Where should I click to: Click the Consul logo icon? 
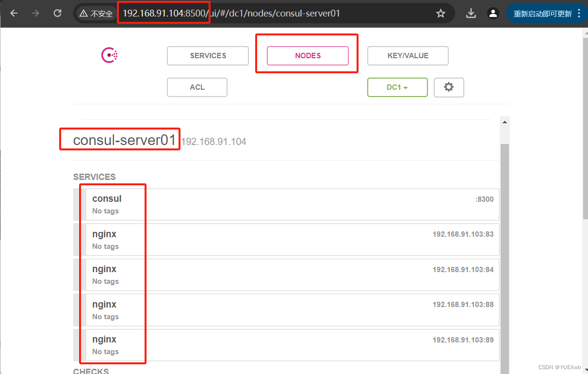[110, 55]
